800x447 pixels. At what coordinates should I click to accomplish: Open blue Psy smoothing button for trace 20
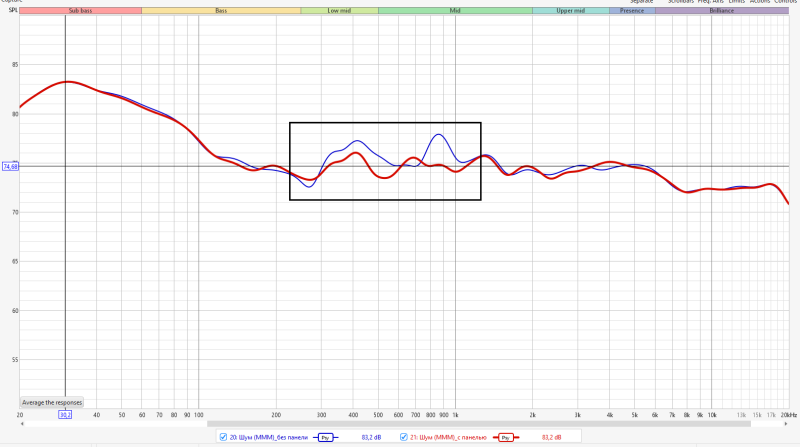326,438
